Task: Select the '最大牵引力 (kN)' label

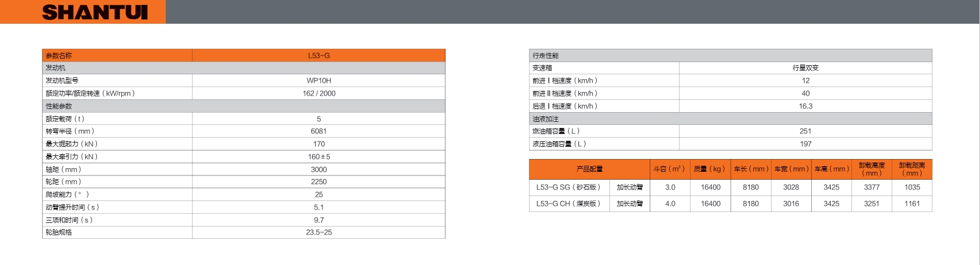Action: coord(72,157)
